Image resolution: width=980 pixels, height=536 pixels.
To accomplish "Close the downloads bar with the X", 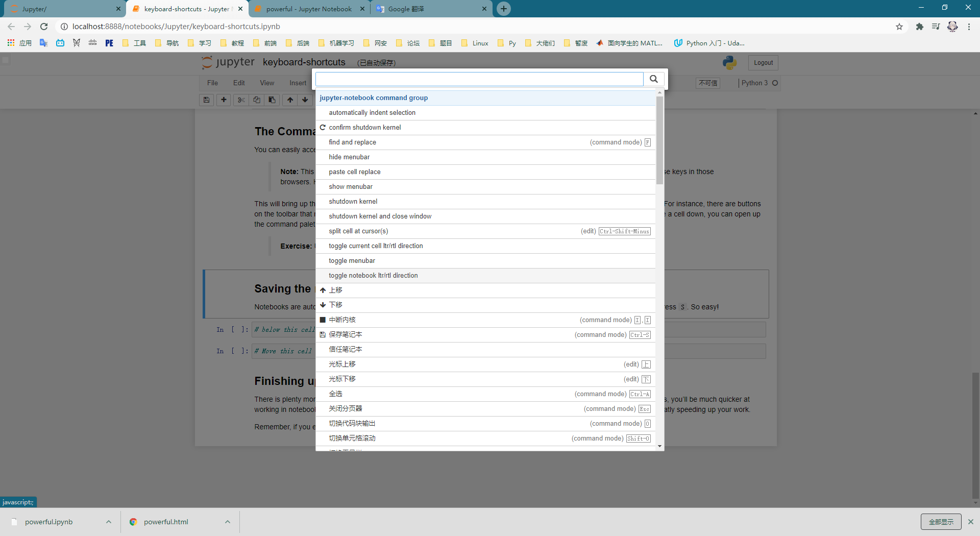I will (971, 522).
